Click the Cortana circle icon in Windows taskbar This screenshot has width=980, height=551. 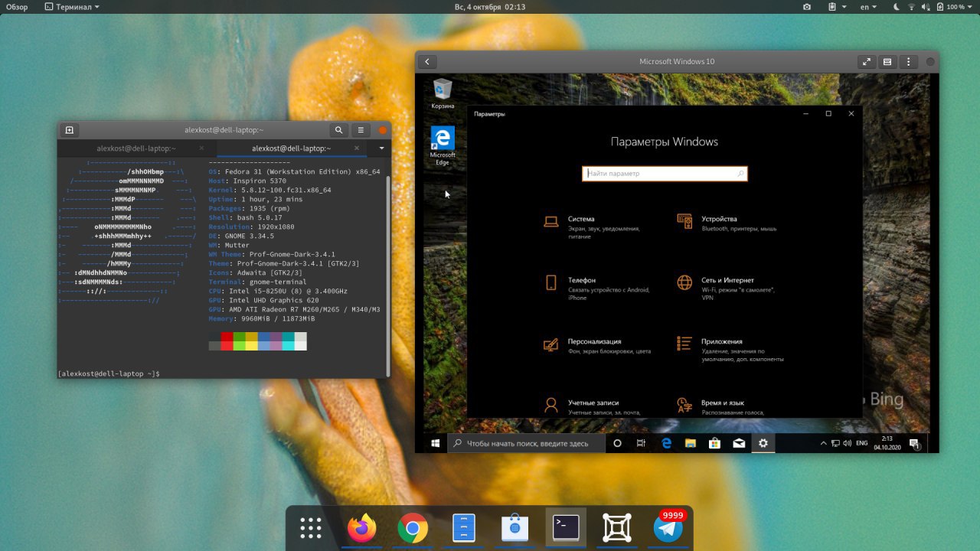(x=618, y=443)
